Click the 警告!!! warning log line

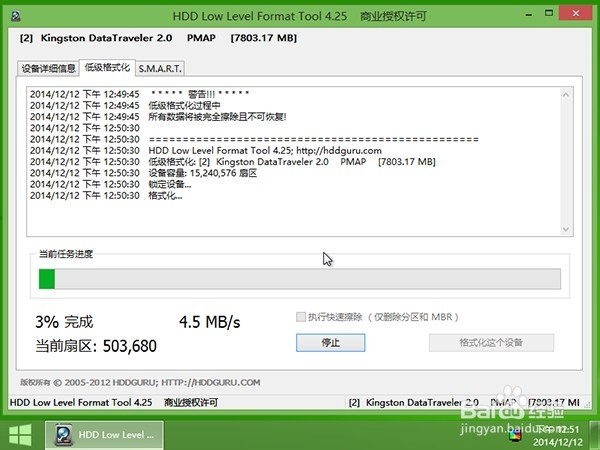coord(140,94)
